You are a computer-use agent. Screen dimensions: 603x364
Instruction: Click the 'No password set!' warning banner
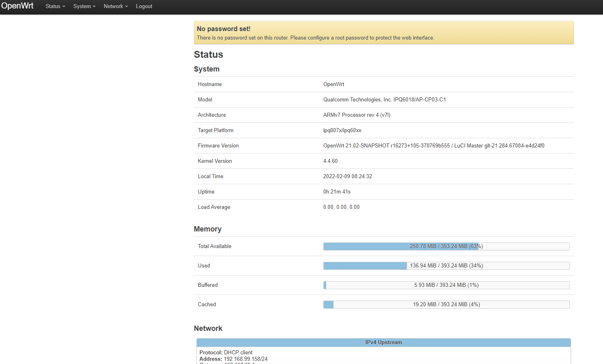[383, 33]
